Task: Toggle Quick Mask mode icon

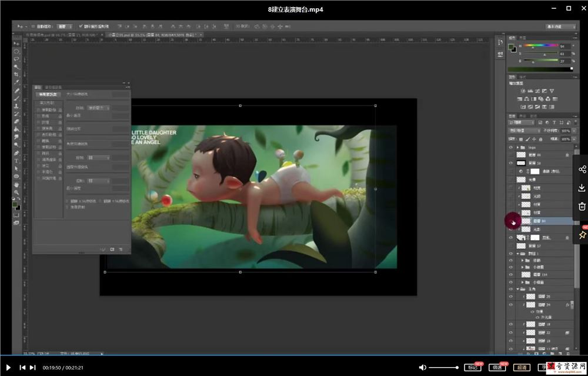Action: click(16, 215)
